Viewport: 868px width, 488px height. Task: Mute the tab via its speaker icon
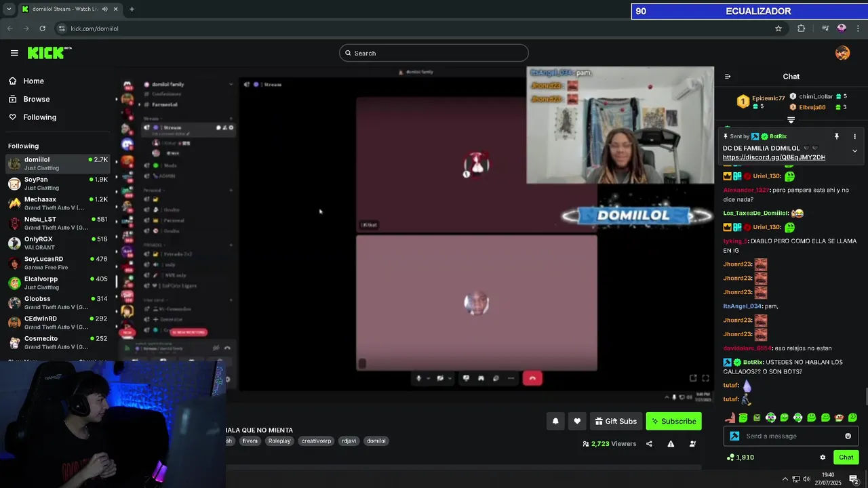[x=104, y=9]
